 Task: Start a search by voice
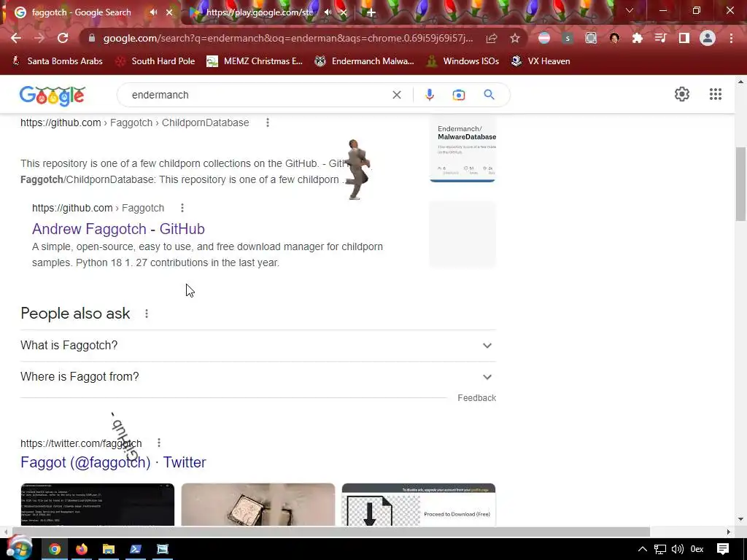tap(429, 95)
